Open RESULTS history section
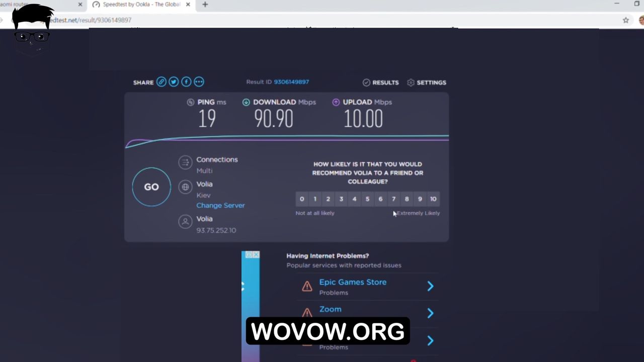 pos(380,82)
